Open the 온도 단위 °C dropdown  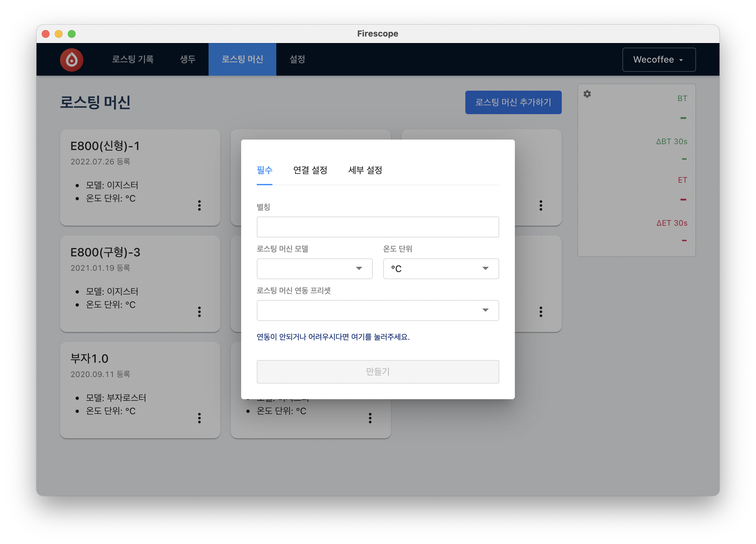click(441, 268)
